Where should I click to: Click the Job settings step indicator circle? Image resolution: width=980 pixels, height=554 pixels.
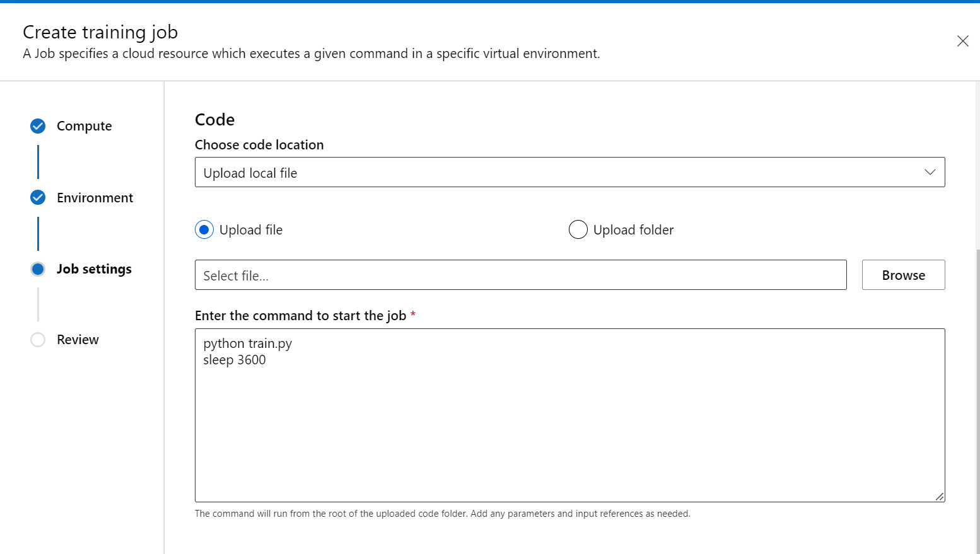[38, 269]
